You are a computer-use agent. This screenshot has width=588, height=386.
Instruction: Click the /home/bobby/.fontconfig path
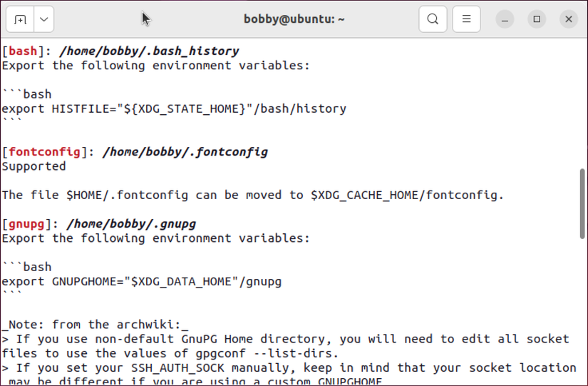[x=185, y=151]
